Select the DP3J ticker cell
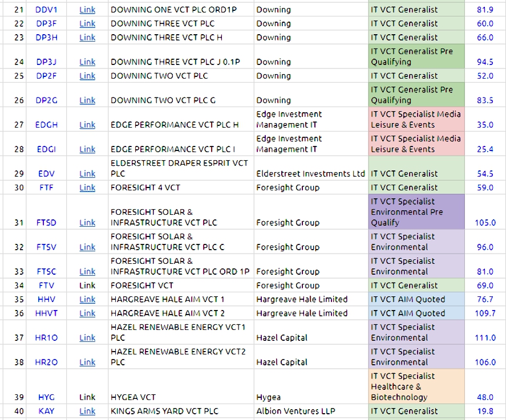 point(46,56)
